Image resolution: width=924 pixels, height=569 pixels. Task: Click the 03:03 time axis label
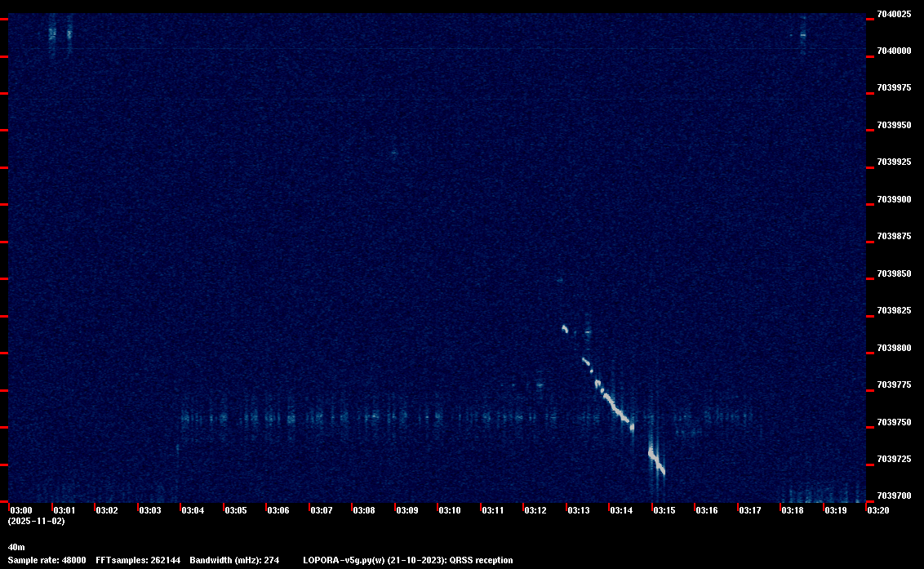pos(149,510)
